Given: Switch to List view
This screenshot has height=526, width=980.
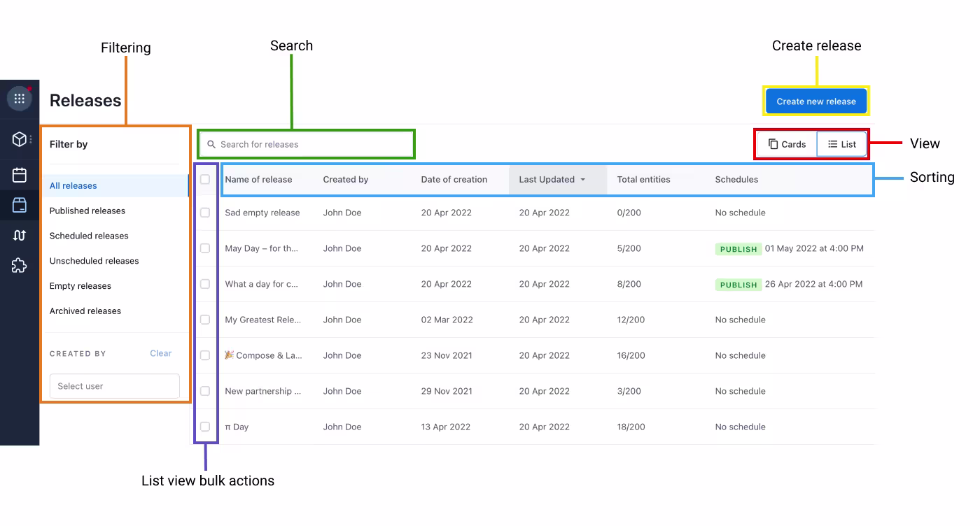Looking at the screenshot, I should (842, 144).
